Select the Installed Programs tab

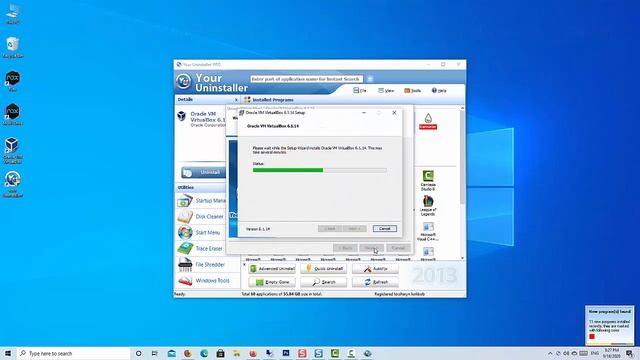[x=269, y=100]
